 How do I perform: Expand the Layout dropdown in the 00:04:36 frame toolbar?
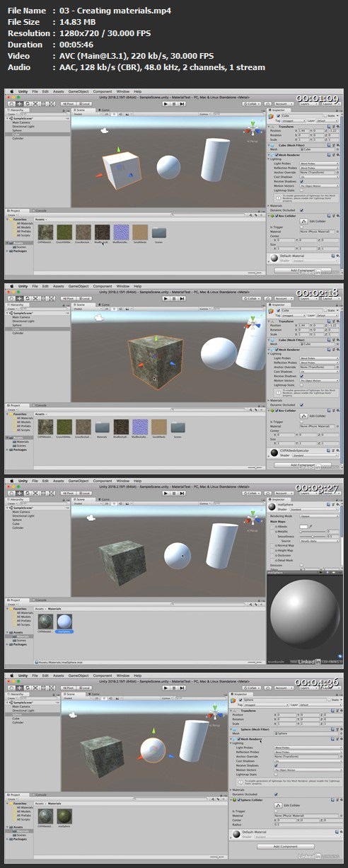coord(332,689)
